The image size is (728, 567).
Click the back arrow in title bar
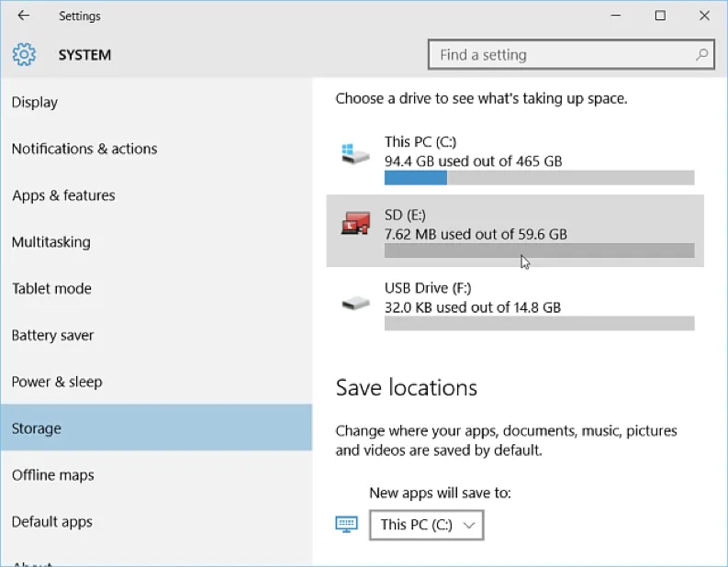click(24, 16)
